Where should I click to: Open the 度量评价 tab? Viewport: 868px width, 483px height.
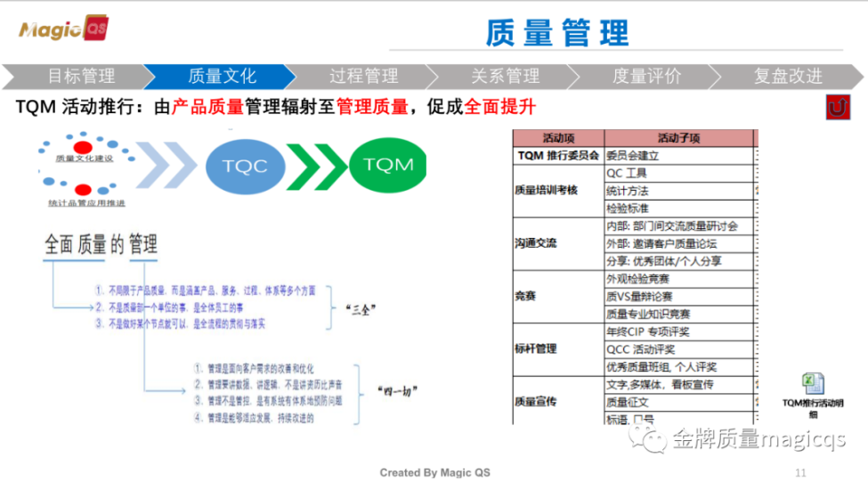(x=646, y=76)
